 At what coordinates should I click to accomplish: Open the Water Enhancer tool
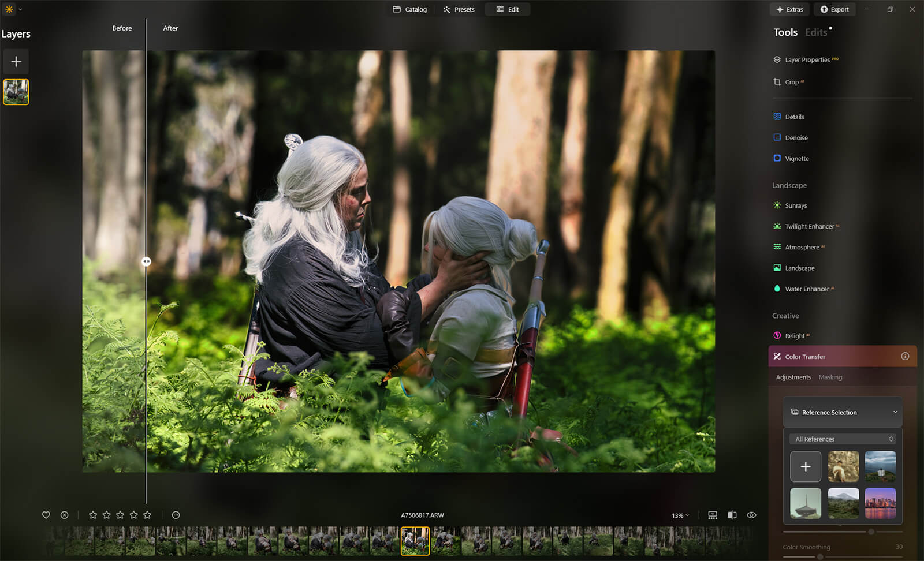[x=806, y=289]
